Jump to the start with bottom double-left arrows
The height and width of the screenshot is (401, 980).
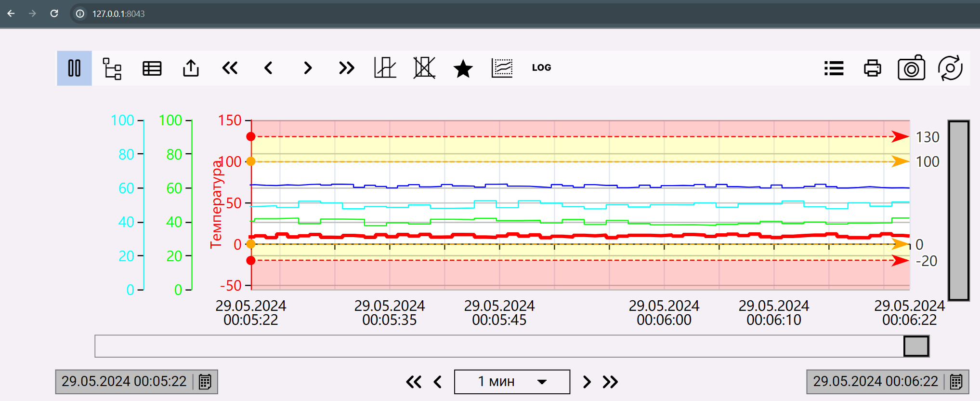pyautogui.click(x=413, y=382)
